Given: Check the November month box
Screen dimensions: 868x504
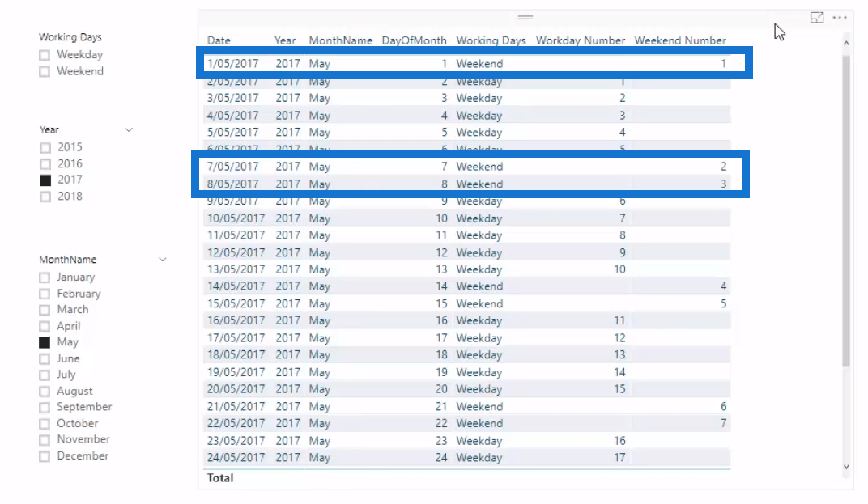Looking at the screenshot, I should [45, 440].
